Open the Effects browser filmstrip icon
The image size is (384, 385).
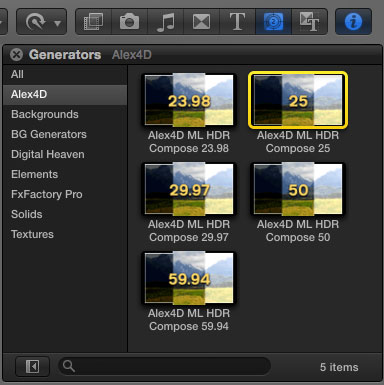pyautogui.click(x=93, y=22)
